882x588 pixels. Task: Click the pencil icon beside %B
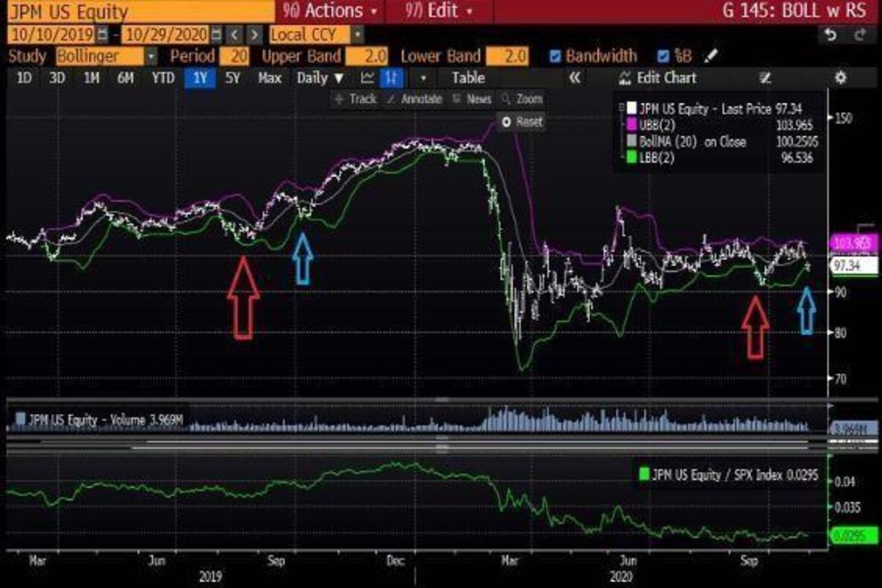coord(710,57)
